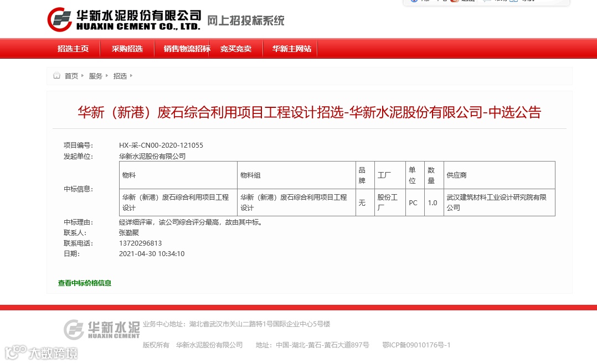This screenshot has height=364, width=597.
Task: Click the 单位 column header
Action: tap(415, 175)
